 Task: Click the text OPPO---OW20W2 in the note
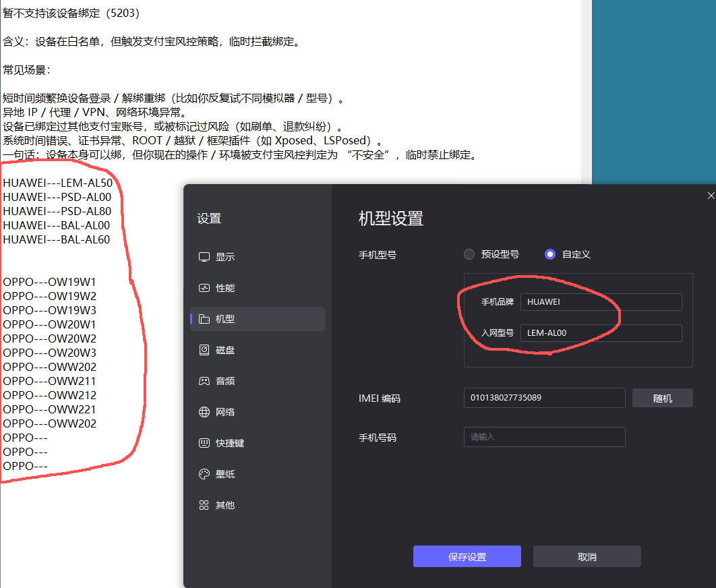(49, 339)
